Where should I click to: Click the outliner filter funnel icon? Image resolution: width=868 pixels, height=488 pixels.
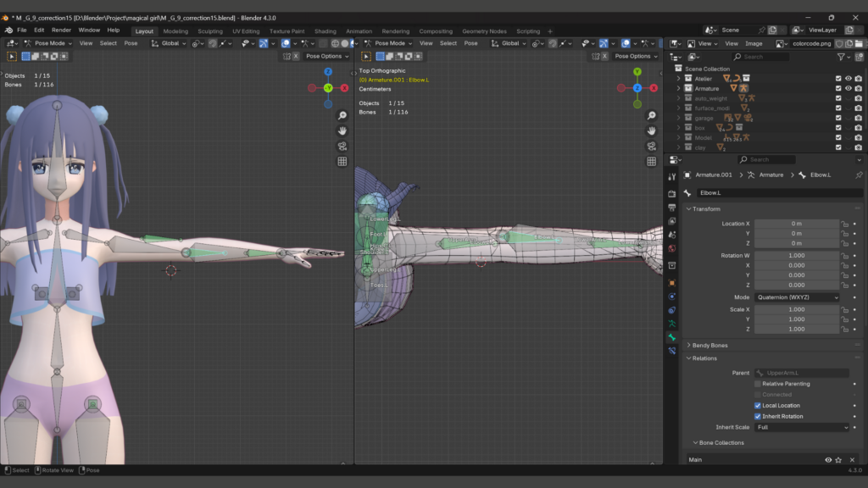click(x=842, y=57)
